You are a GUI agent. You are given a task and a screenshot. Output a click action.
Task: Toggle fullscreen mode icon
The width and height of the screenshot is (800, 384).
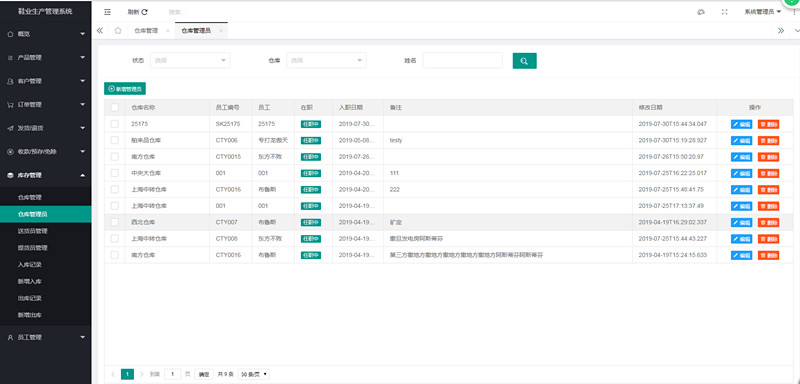click(x=724, y=12)
